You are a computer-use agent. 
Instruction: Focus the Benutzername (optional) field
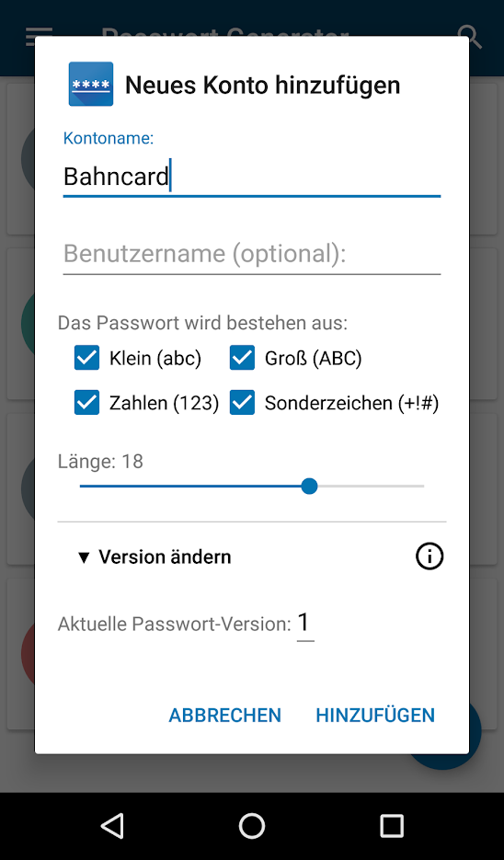coord(252,254)
